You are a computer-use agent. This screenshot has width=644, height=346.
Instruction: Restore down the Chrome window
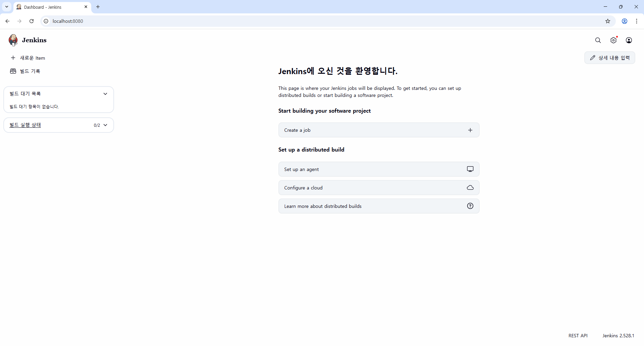pos(621,7)
